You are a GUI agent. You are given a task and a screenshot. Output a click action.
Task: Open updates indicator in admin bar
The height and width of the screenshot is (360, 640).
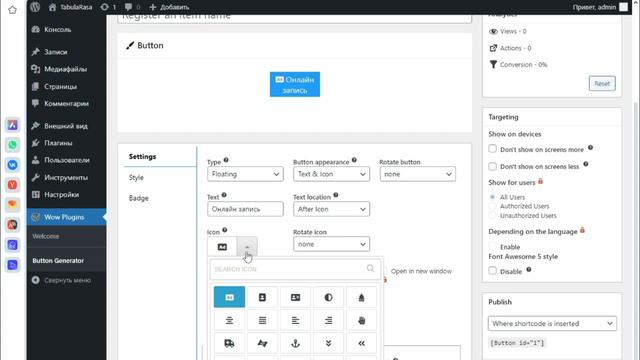click(108, 7)
